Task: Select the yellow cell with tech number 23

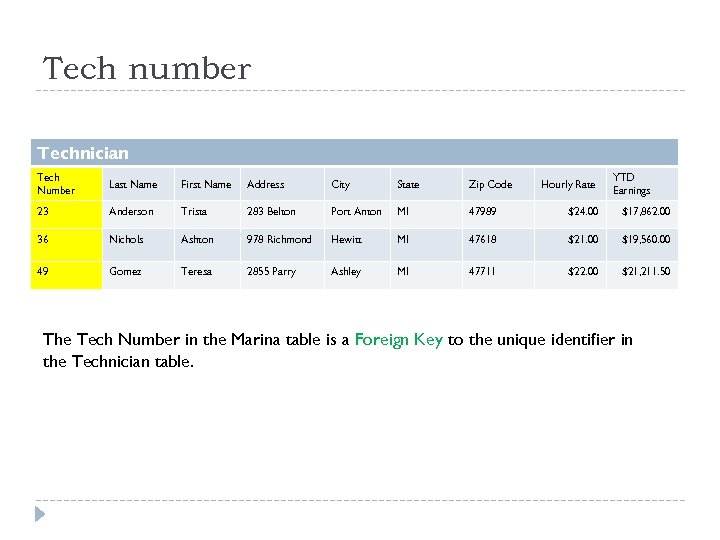Action: [66, 211]
